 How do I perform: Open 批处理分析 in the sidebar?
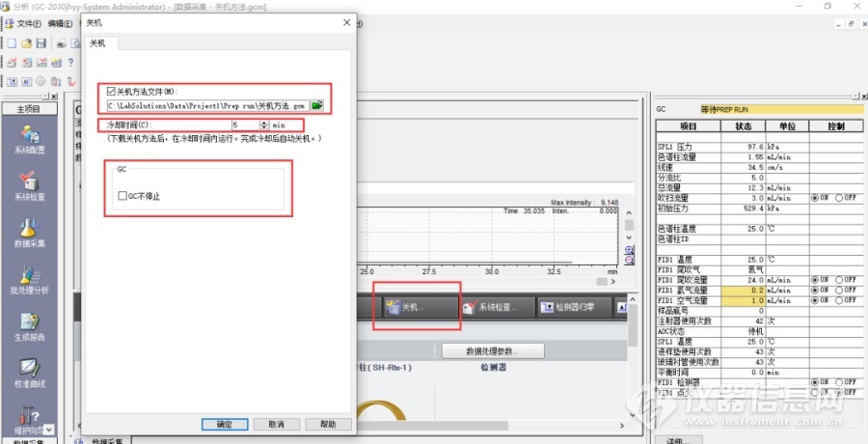(x=29, y=278)
